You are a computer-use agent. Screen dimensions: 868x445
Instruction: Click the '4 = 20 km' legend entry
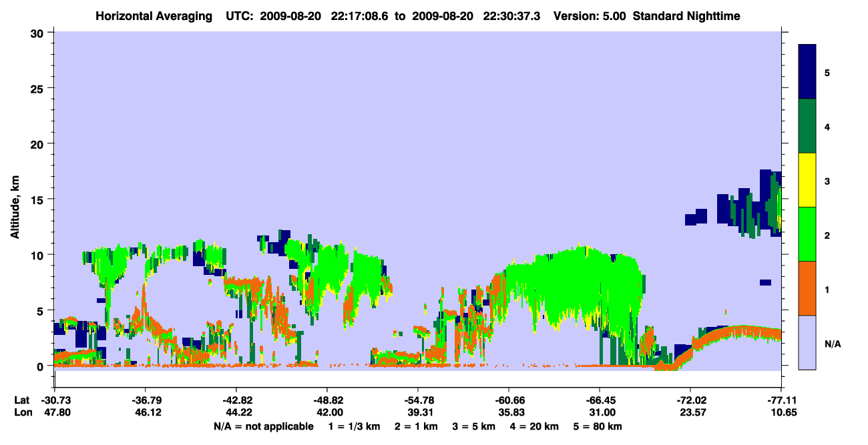[533, 426]
